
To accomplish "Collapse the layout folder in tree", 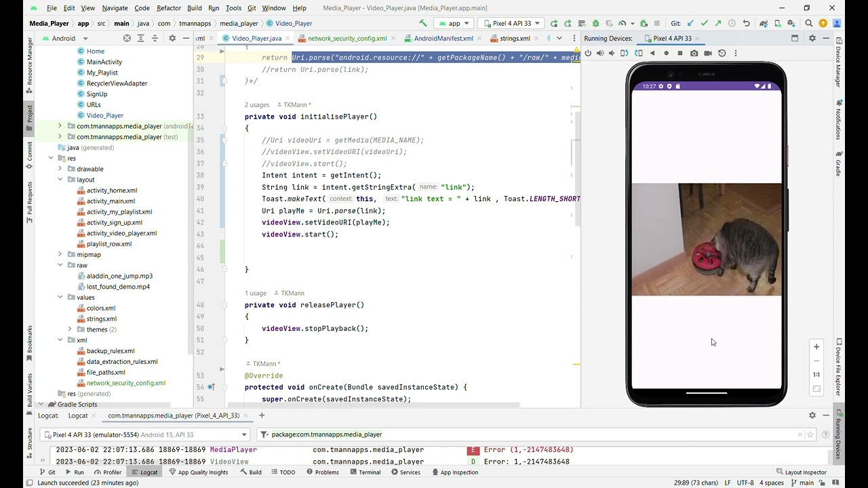I will coord(60,180).
